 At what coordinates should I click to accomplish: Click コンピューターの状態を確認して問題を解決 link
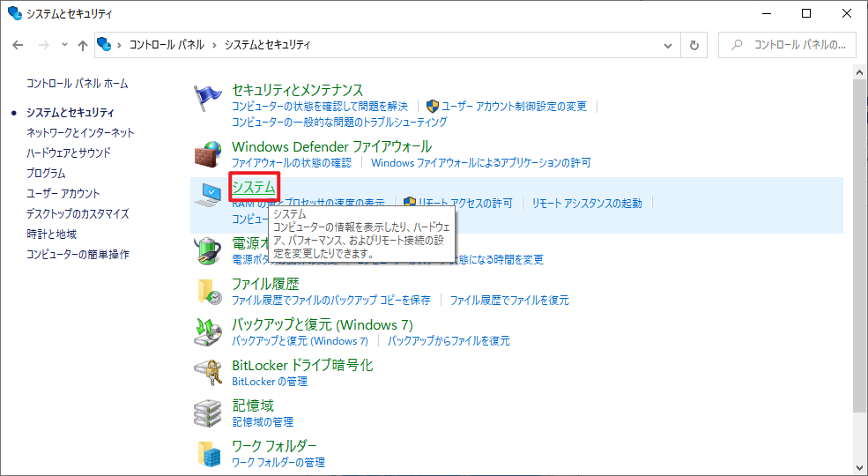(319, 107)
